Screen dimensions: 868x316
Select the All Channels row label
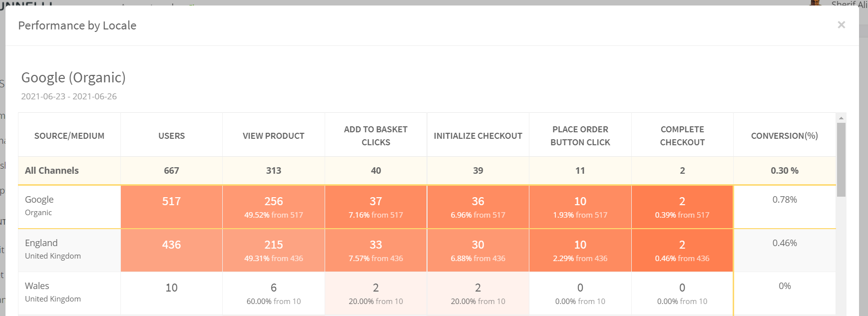(x=52, y=171)
